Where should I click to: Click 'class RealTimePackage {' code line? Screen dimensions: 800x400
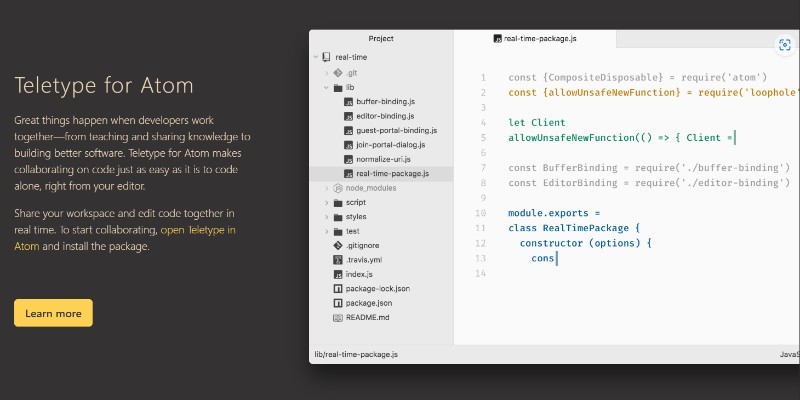point(574,228)
